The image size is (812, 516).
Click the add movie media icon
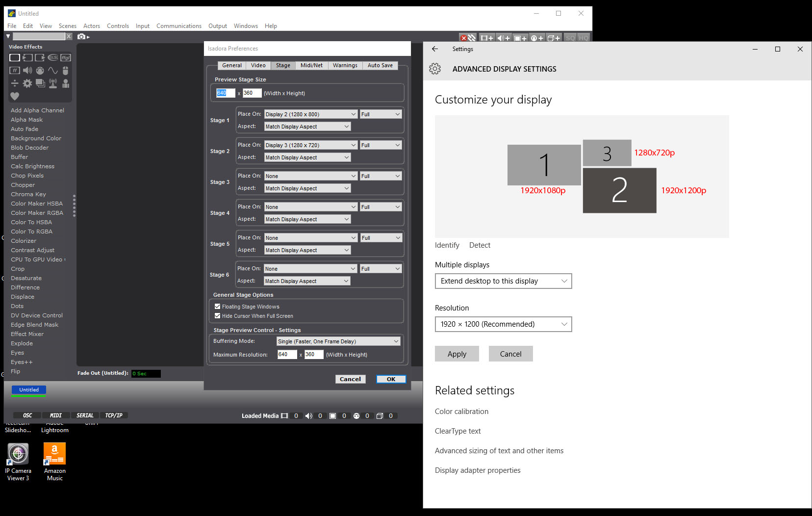coord(487,38)
